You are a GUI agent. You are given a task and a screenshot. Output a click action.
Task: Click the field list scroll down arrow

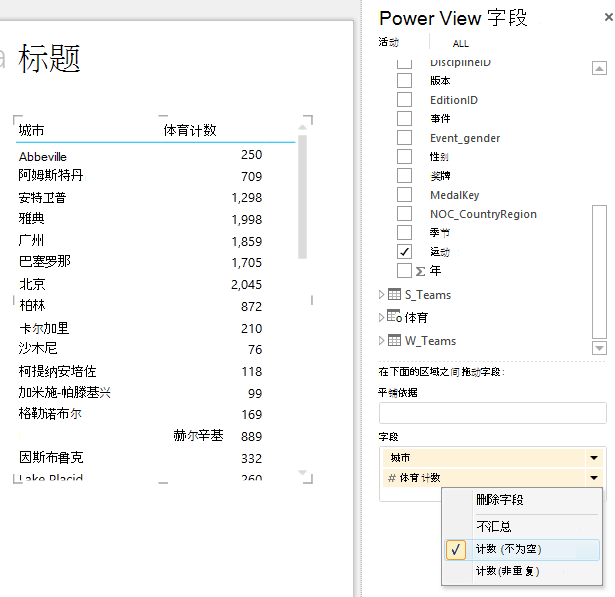pyautogui.click(x=599, y=348)
